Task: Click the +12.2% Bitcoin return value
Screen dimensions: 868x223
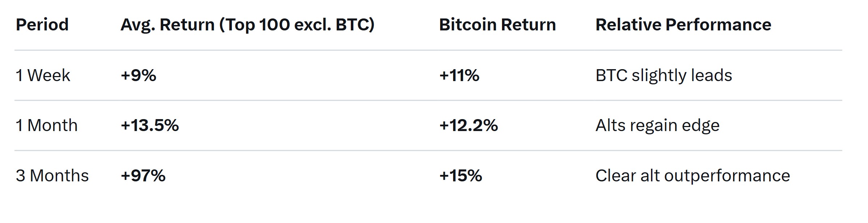Action: click(x=469, y=125)
